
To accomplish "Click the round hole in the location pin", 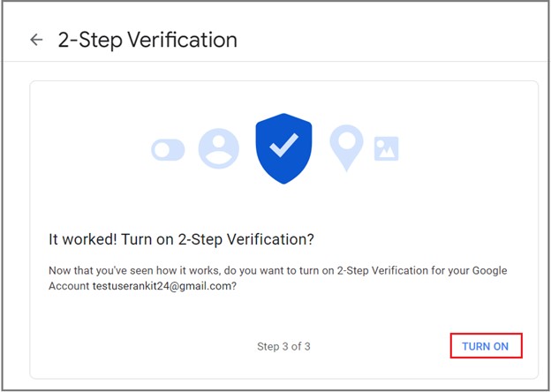I will [346, 139].
